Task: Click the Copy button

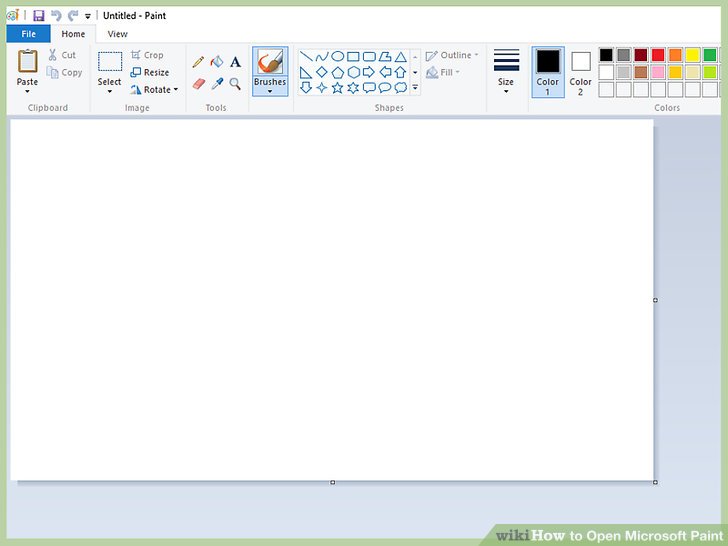Action: [x=64, y=72]
